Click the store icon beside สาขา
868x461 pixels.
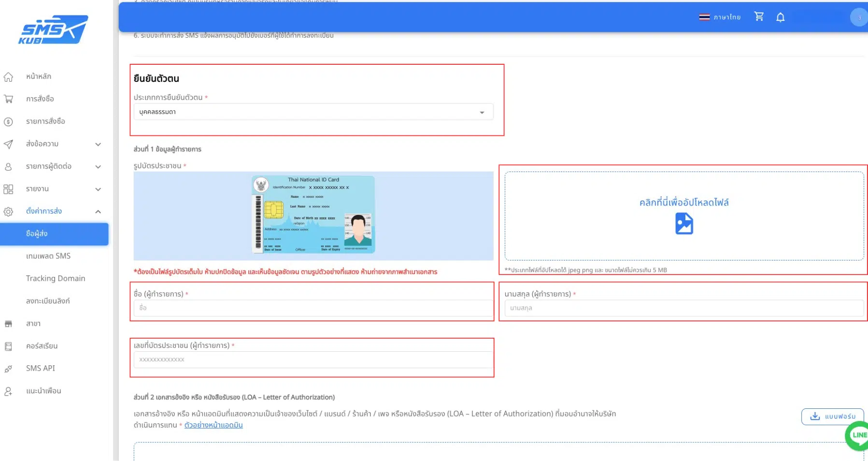8,324
